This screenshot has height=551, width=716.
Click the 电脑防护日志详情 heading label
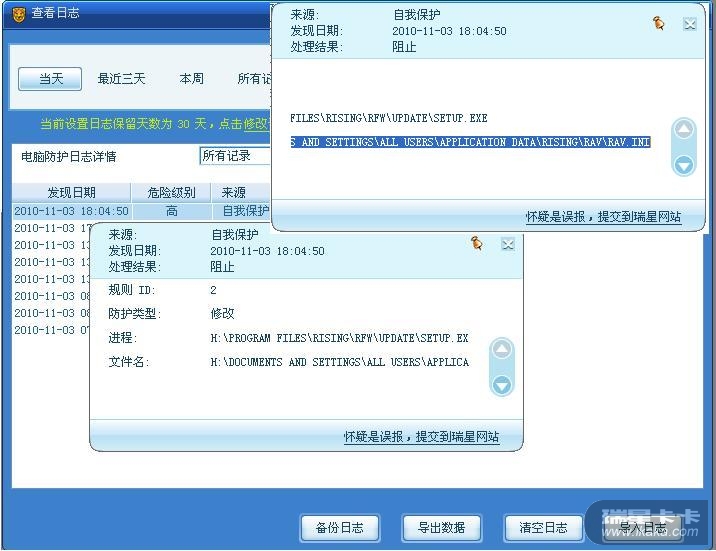pyautogui.click(x=68, y=157)
